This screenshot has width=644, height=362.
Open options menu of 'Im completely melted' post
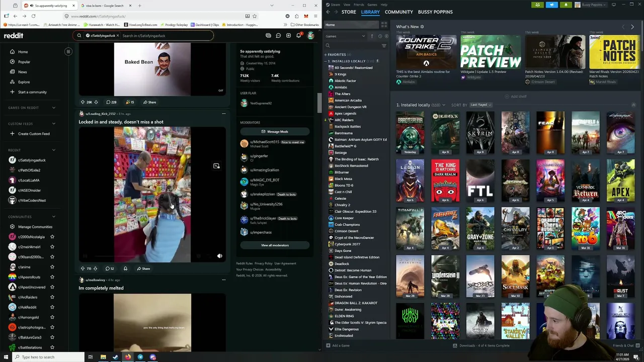pos(223,280)
